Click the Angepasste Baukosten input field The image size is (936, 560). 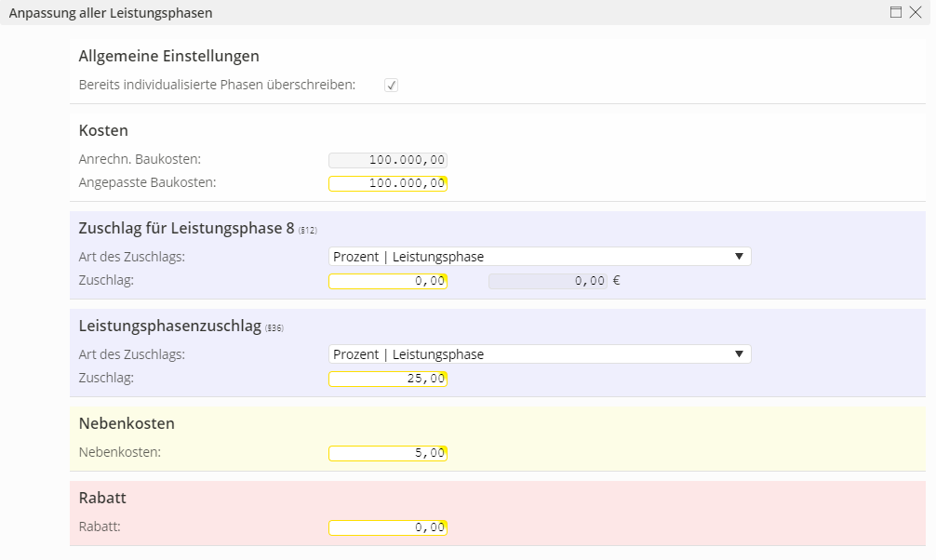pyautogui.click(x=388, y=183)
